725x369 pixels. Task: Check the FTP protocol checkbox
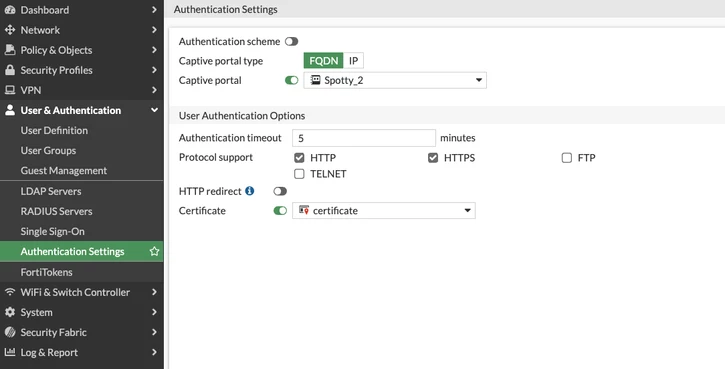566,158
